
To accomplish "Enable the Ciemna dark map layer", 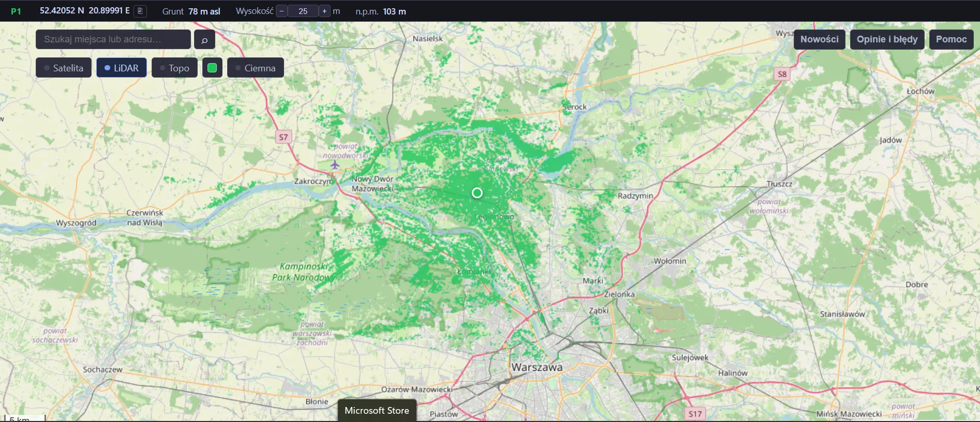I will click(x=256, y=68).
